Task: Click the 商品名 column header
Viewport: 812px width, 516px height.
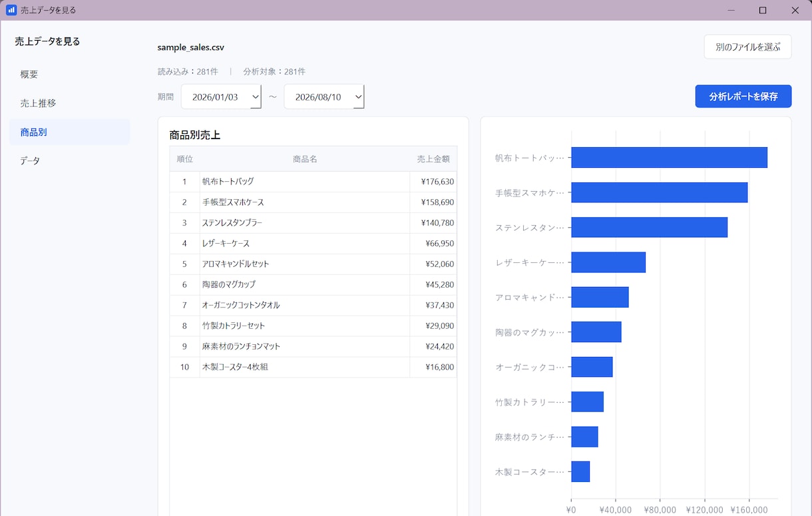Action: (x=305, y=159)
